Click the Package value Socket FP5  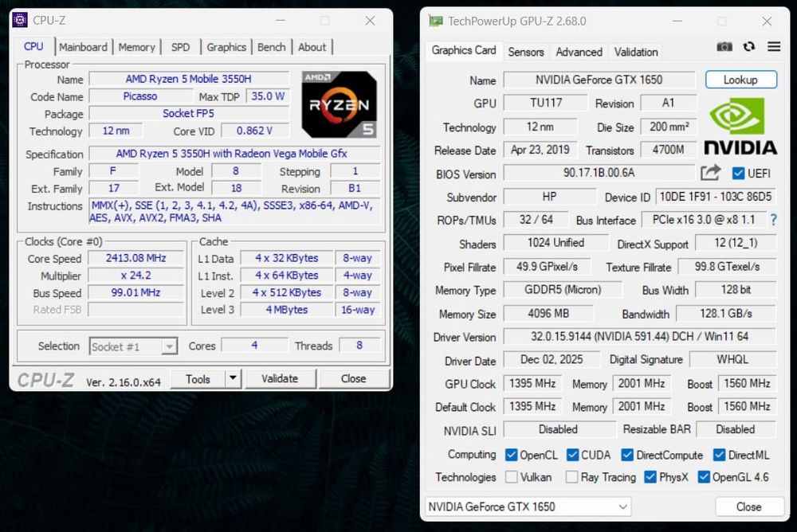coord(189,113)
